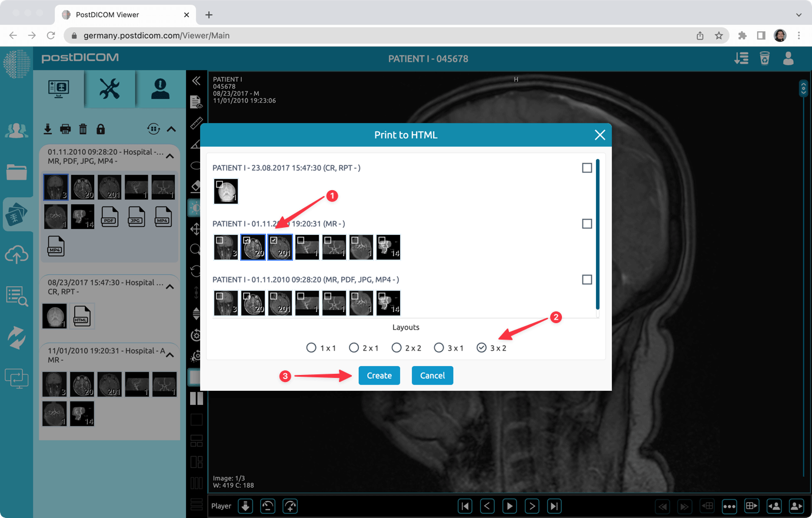Viewport: 812px width, 518px height.
Task: Select the ruler measurement tool
Action: tap(197, 122)
